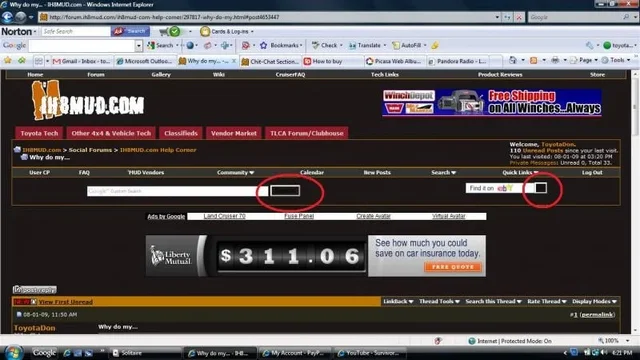The width and height of the screenshot is (640, 360).
Task: Open the Vendor Market red tab
Action: tap(234, 133)
